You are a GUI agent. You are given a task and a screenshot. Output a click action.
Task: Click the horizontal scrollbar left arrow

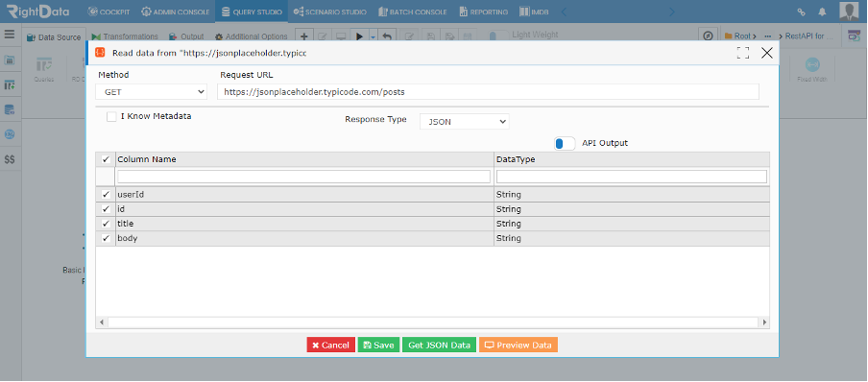(x=102, y=322)
